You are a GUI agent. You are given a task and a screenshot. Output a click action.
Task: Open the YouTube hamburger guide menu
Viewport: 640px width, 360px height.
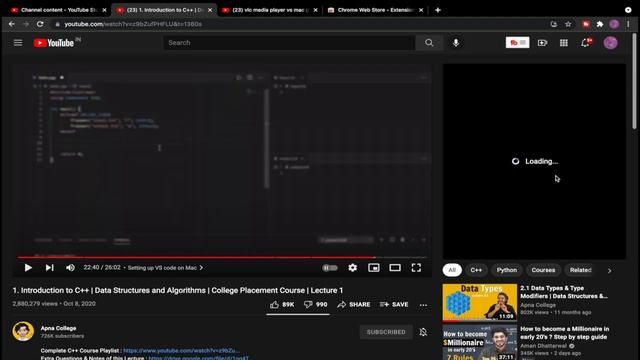(18, 43)
